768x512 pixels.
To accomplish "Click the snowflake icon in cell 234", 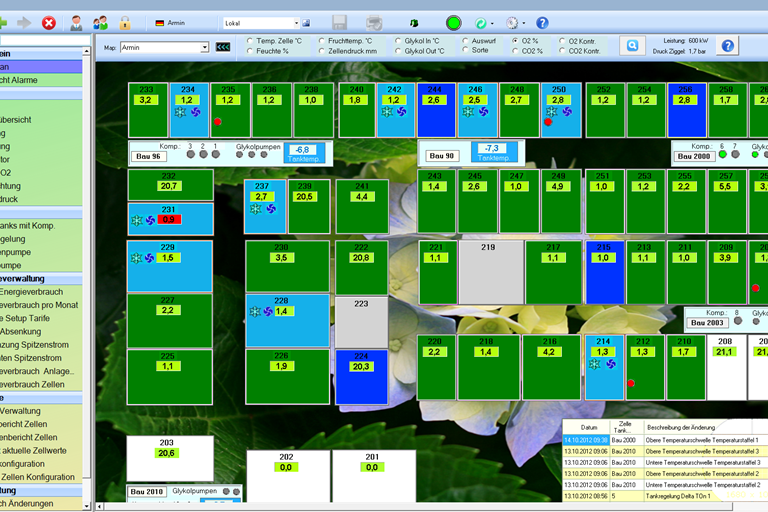I will click(181, 112).
